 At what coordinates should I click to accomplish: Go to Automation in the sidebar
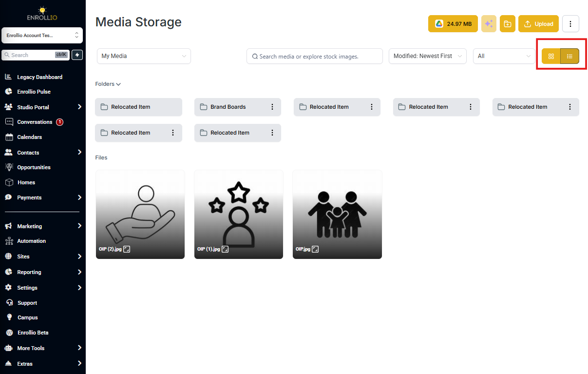click(31, 241)
